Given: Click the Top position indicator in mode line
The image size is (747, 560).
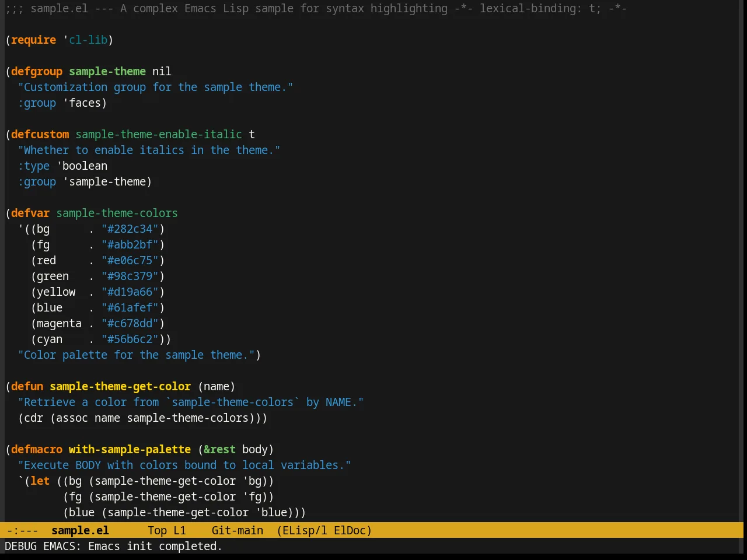Looking at the screenshot, I should [157, 530].
